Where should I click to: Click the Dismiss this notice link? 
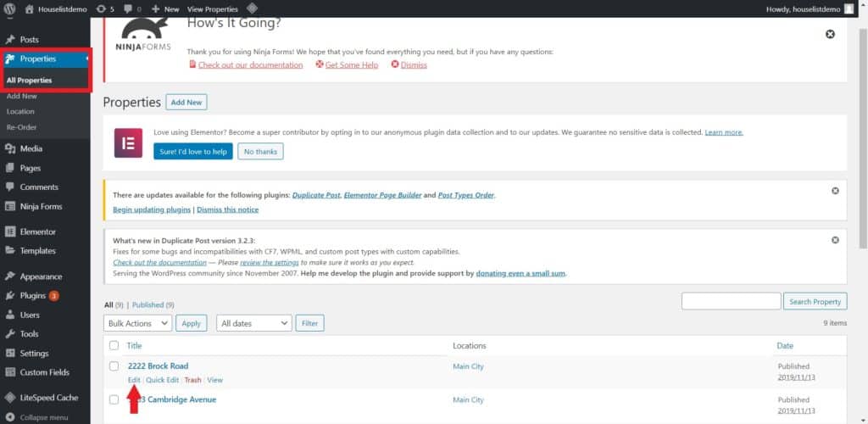[227, 209]
